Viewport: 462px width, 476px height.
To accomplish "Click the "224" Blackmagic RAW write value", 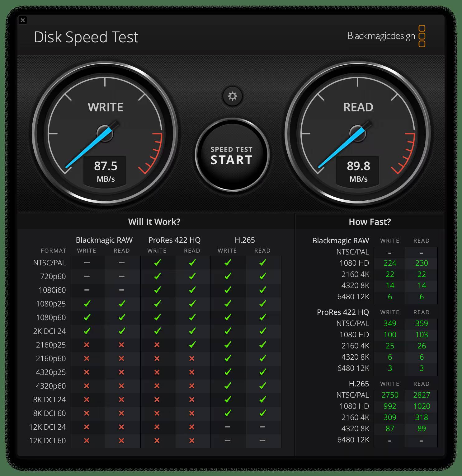I will click(x=390, y=263).
